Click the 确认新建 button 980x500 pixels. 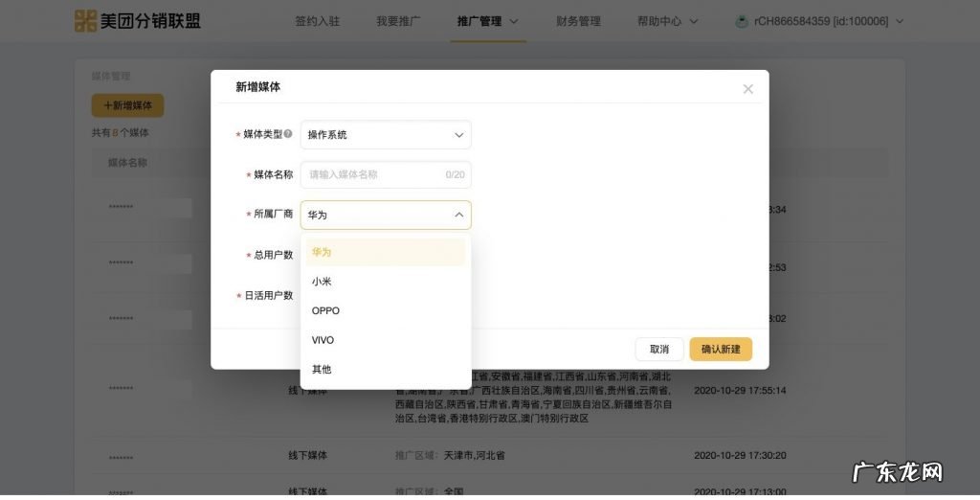pyautogui.click(x=721, y=350)
